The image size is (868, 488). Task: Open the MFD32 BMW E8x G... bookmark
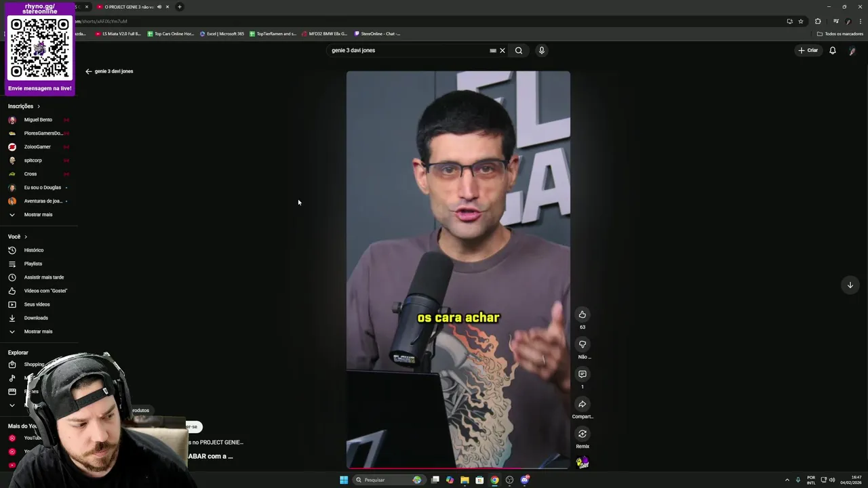[x=324, y=33]
